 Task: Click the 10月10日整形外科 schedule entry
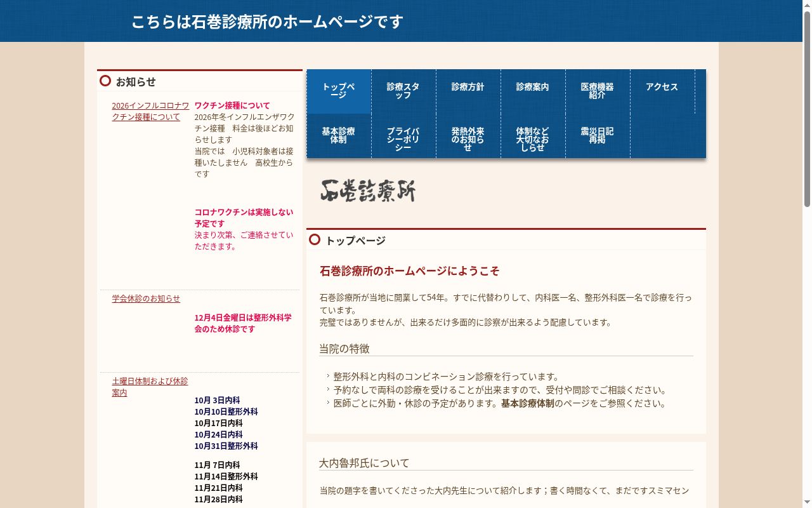(x=226, y=411)
